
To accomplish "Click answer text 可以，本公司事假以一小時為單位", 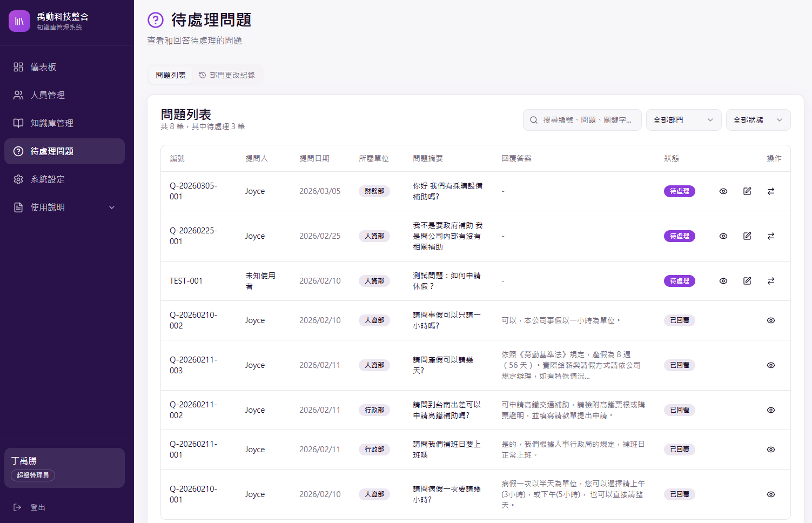I will coord(561,320).
